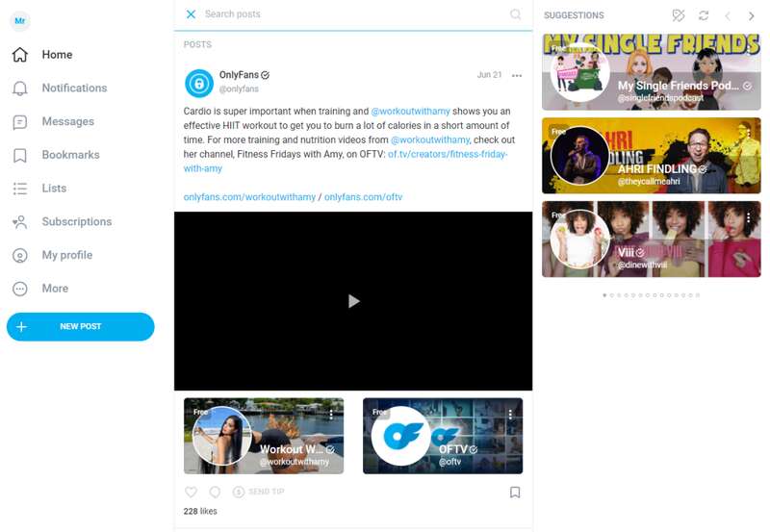Open options on AHRI FINDLING card

pos(749,134)
